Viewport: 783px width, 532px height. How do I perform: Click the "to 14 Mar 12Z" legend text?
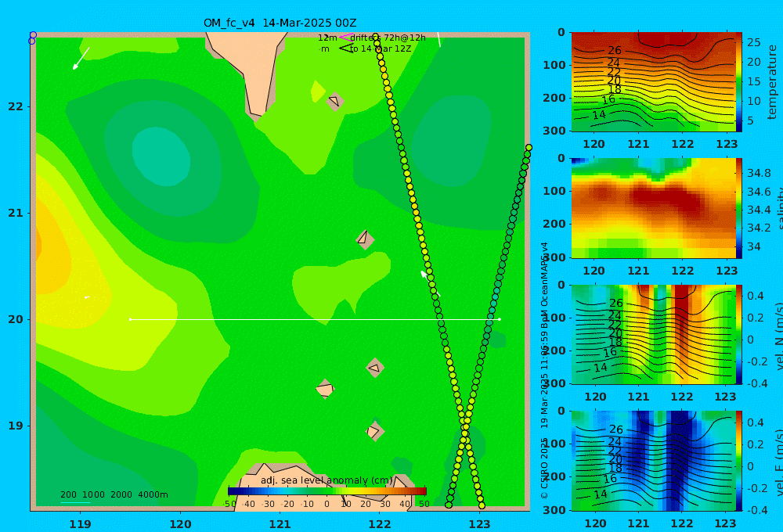tap(381, 49)
